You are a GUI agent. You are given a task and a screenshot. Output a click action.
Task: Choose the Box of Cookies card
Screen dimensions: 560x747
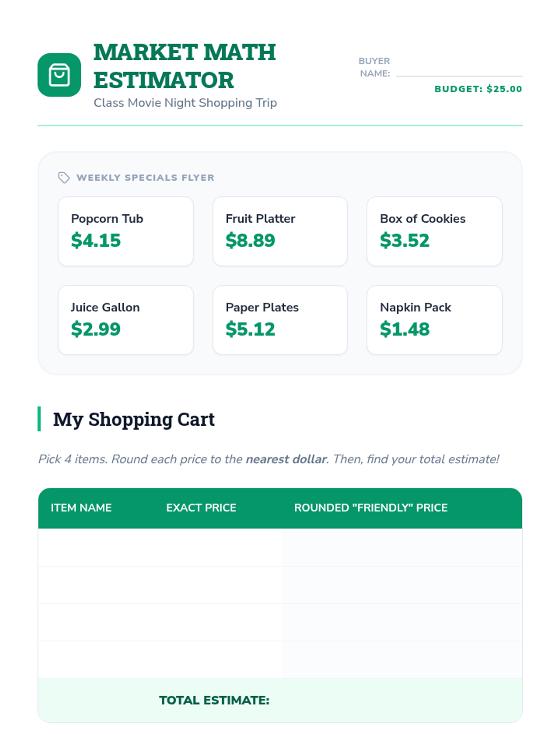(x=434, y=231)
